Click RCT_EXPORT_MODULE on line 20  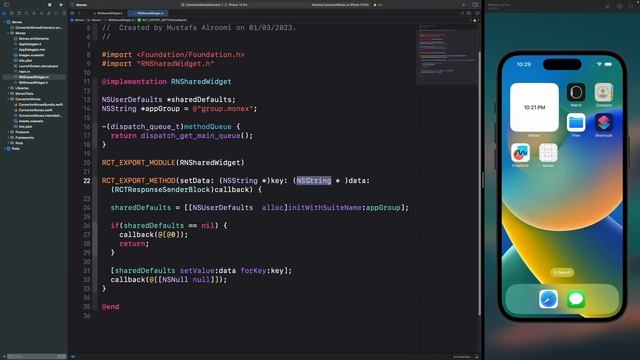pyautogui.click(x=138, y=162)
